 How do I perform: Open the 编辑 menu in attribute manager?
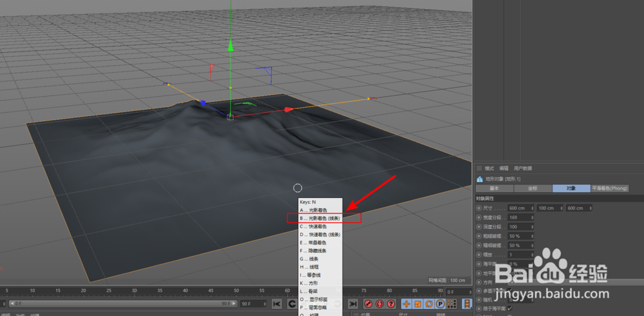504,168
